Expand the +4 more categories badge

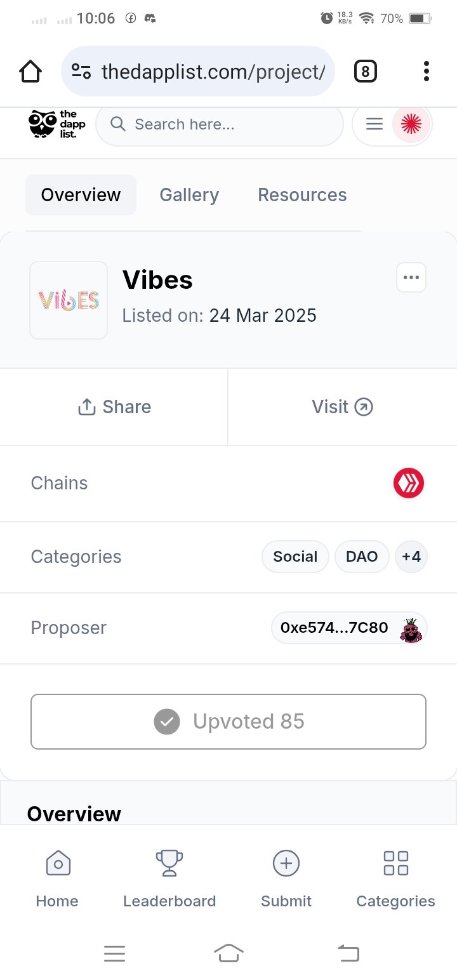tap(411, 557)
